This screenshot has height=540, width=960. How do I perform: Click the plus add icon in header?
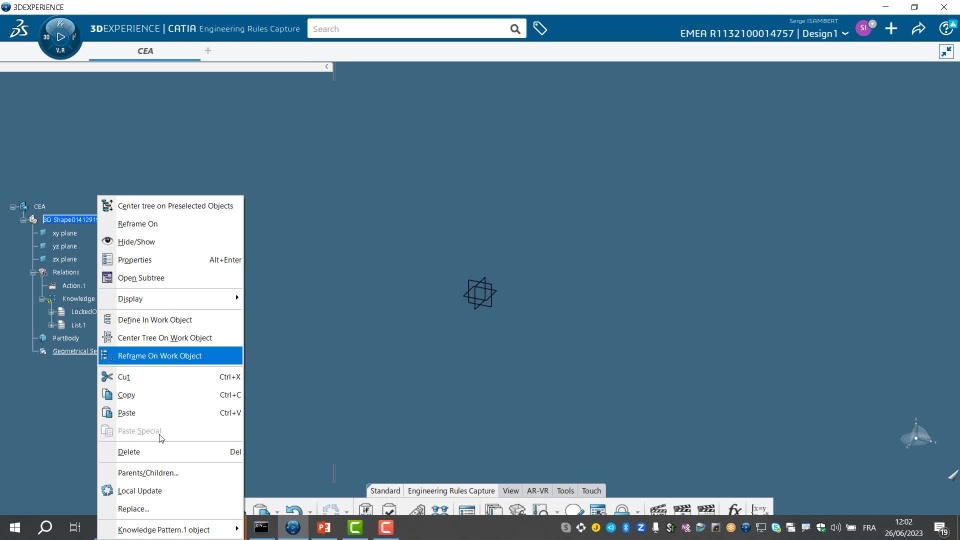(891, 28)
